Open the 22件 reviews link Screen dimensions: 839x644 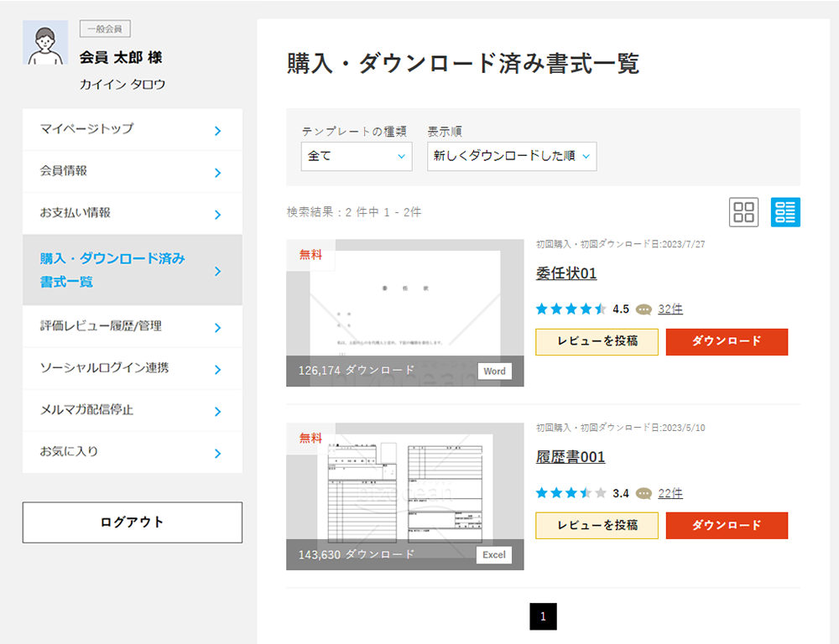pos(670,493)
